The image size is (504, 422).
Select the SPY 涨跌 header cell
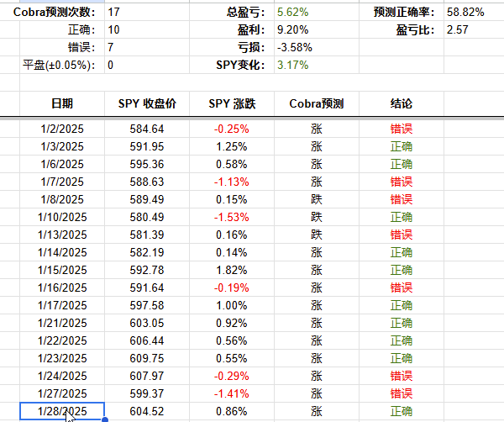pyautogui.click(x=232, y=103)
